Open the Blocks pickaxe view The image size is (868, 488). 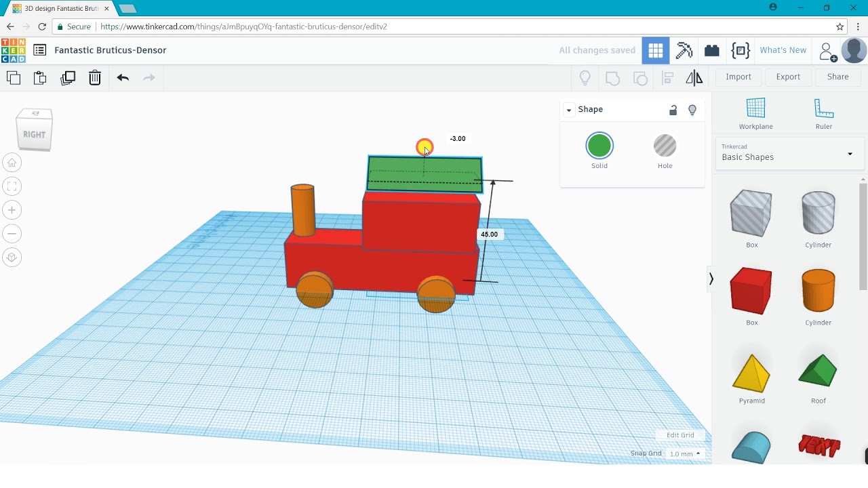tap(684, 50)
